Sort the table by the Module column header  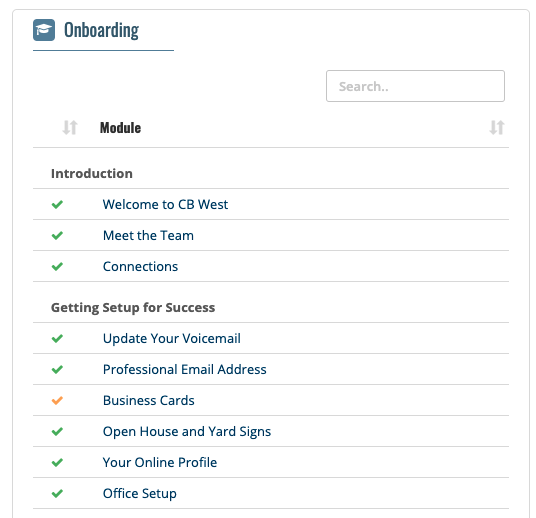(120, 128)
